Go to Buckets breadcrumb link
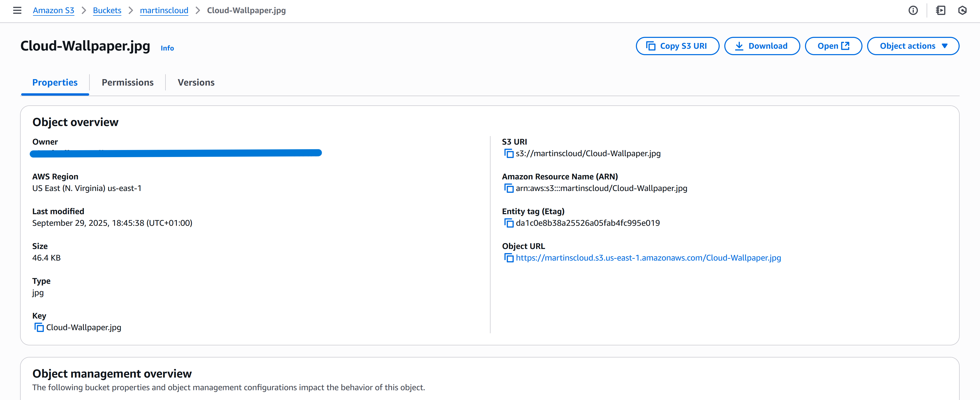980x400 pixels. (107, 10)
